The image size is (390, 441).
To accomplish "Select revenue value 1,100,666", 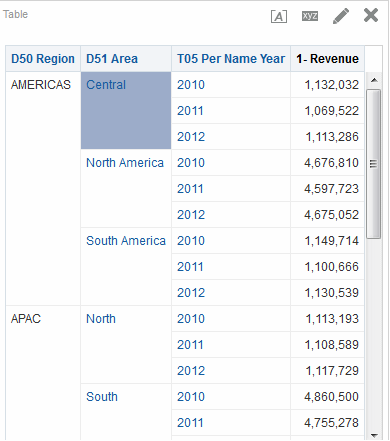I will [x=332, y=267].
